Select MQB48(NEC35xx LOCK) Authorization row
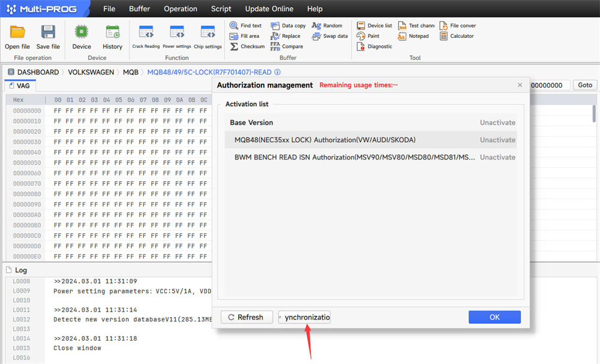Viewport: 600px width, 364px height. 370,140
